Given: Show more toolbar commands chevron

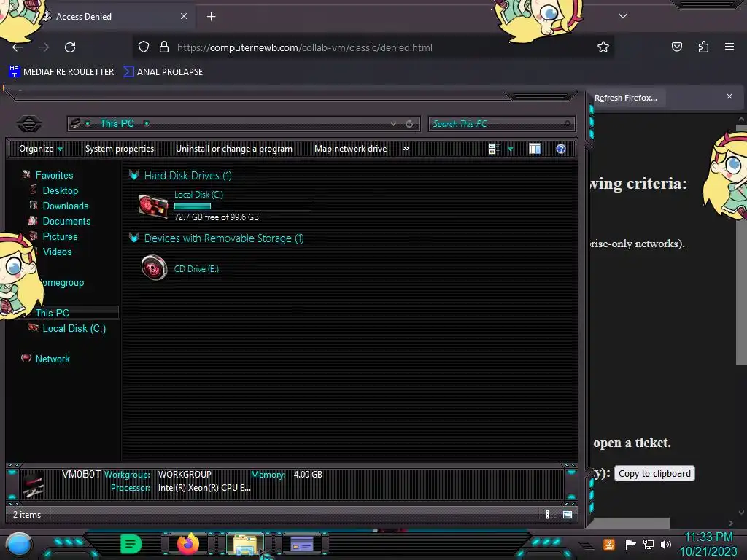Looking at the screenshot, I should click(406, 149).
